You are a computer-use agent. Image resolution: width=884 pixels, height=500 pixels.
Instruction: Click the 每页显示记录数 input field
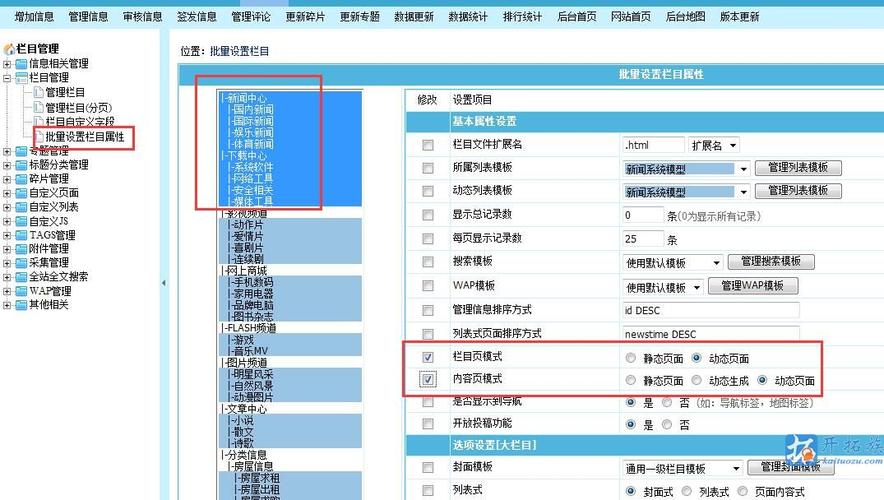coord(643,239)
